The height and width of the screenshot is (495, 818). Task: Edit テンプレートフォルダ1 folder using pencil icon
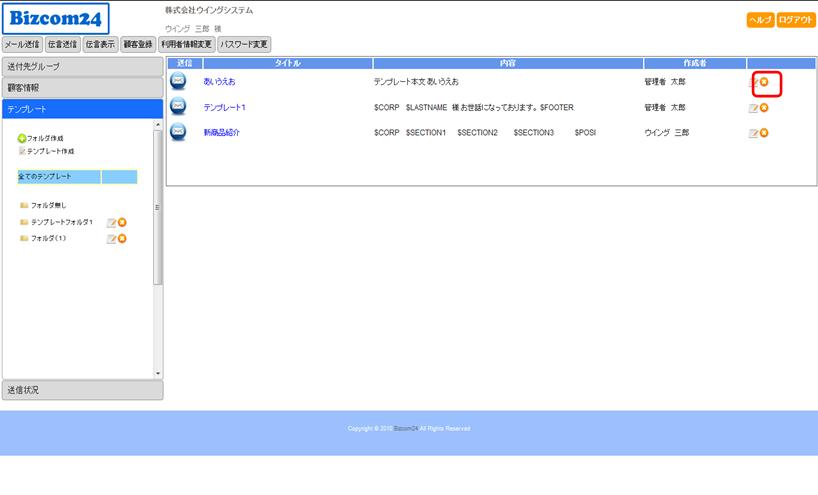click(x=111, y=223)
